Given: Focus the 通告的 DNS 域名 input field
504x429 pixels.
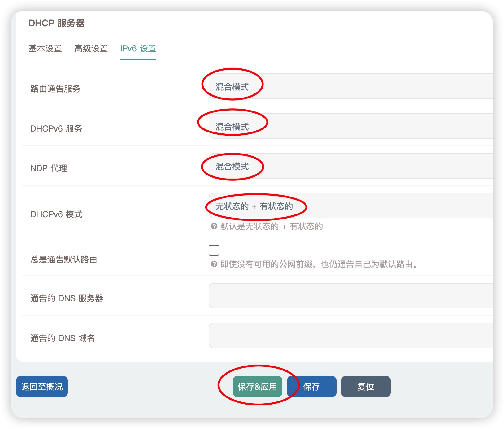Looking at the screenshot, I should point(341,335).
